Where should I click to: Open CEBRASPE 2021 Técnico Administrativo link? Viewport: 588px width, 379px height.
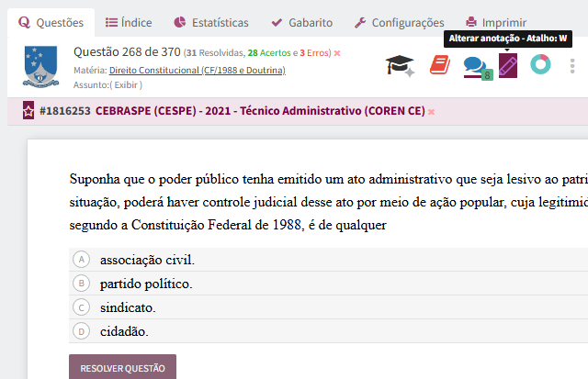click(260, 111)
